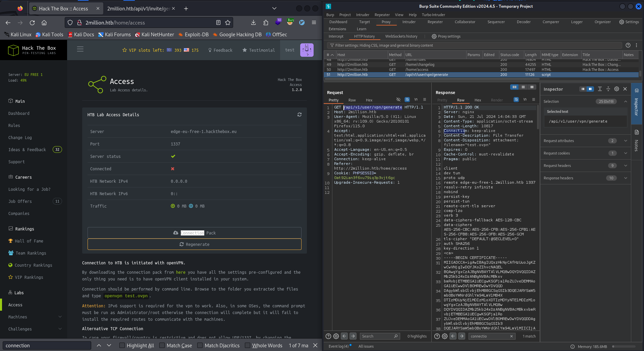
Task: Open Burp filter settings help icon
Action: click(628, 45)
